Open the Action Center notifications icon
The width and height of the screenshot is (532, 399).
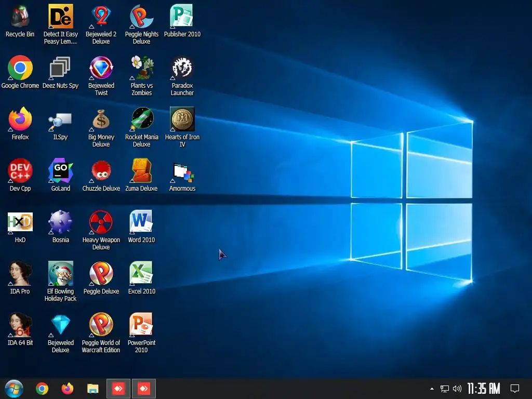(515, 389)
